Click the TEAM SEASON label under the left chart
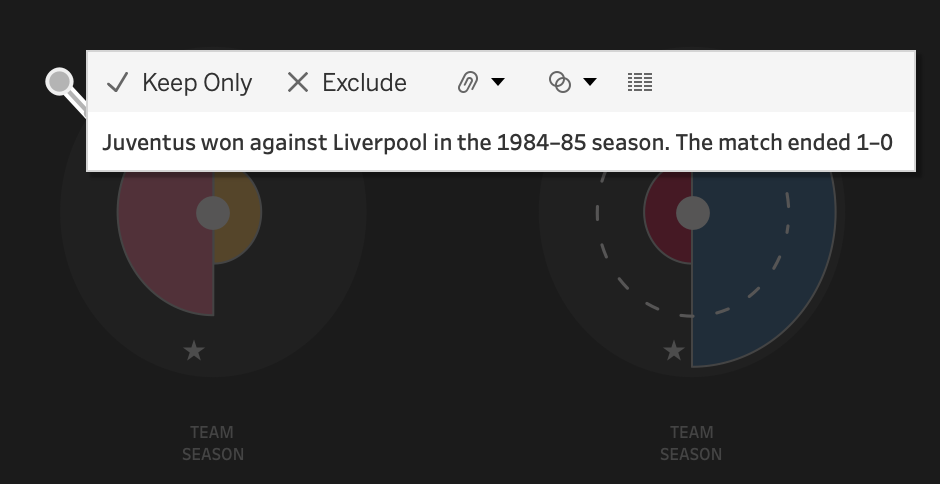Image resolution: width=940 pixels, height=484 pixels. (x=212, y=443)
